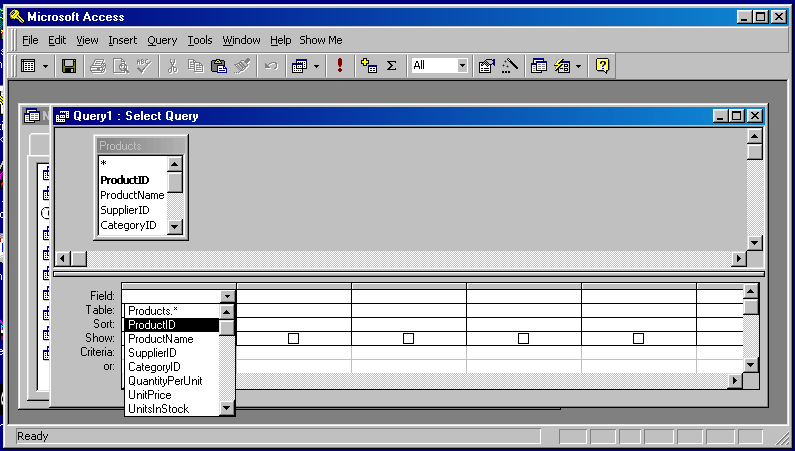
Task: Click the Query1 window title bar icon
Action: pyautogui.click(x=62, y=116)
